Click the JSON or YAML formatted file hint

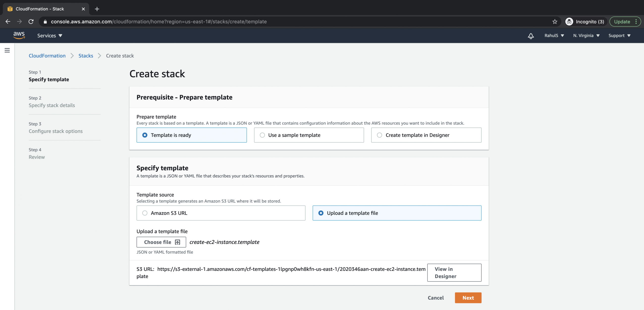pos(164,252)
